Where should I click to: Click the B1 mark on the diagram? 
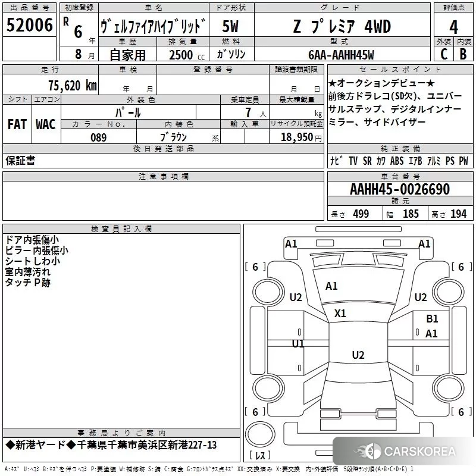click(432, 319)
